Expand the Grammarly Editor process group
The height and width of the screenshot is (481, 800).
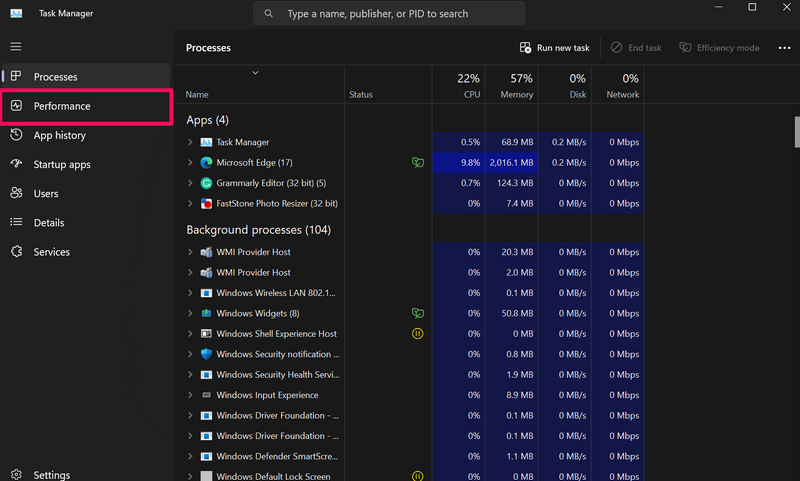190,183
